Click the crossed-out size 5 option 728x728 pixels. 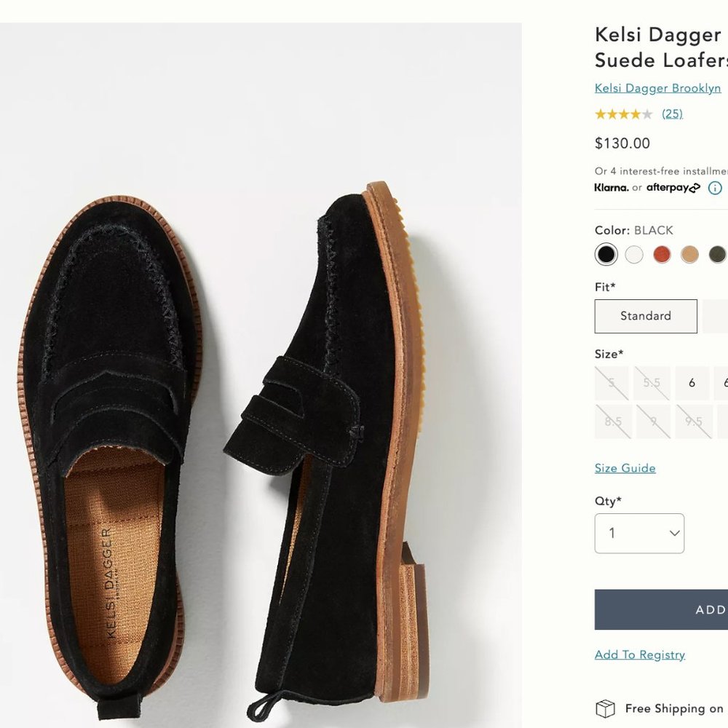click(612, 382)
